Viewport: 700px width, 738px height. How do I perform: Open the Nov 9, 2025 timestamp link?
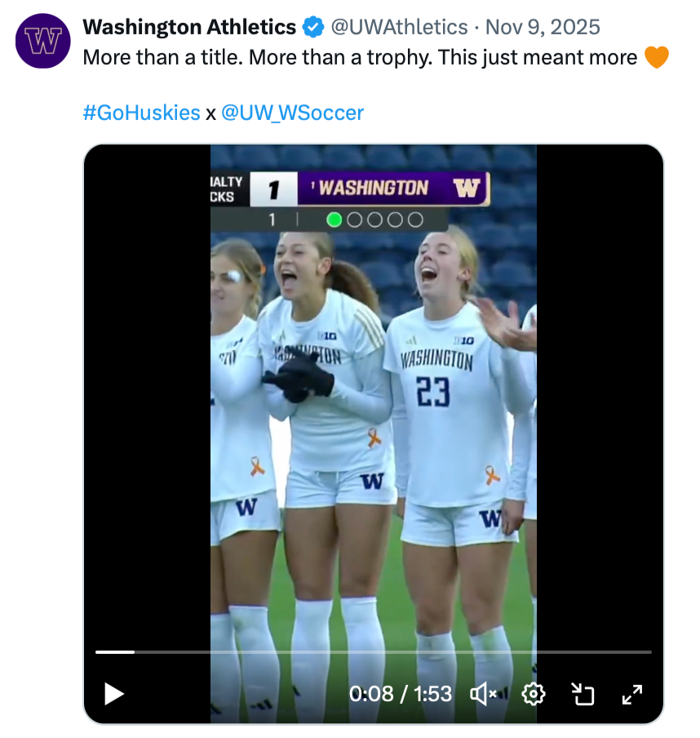(543, 28)
